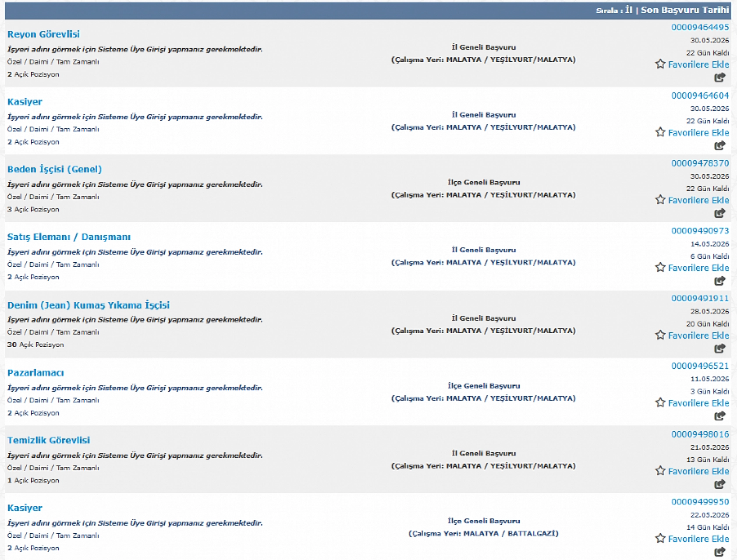
Task: Click favorite star for listing 00009499950
Action: click(660, 538)
